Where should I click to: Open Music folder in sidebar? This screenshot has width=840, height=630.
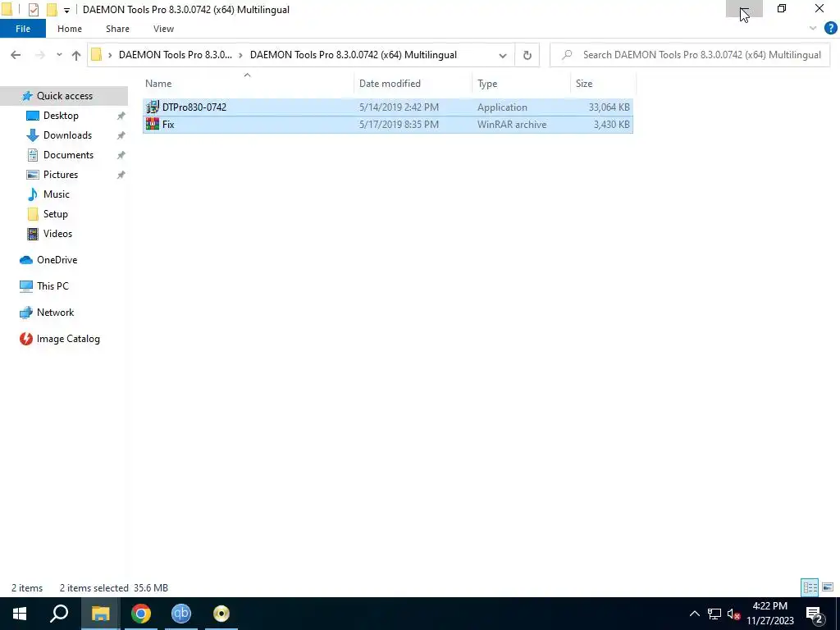click(56, 194)
